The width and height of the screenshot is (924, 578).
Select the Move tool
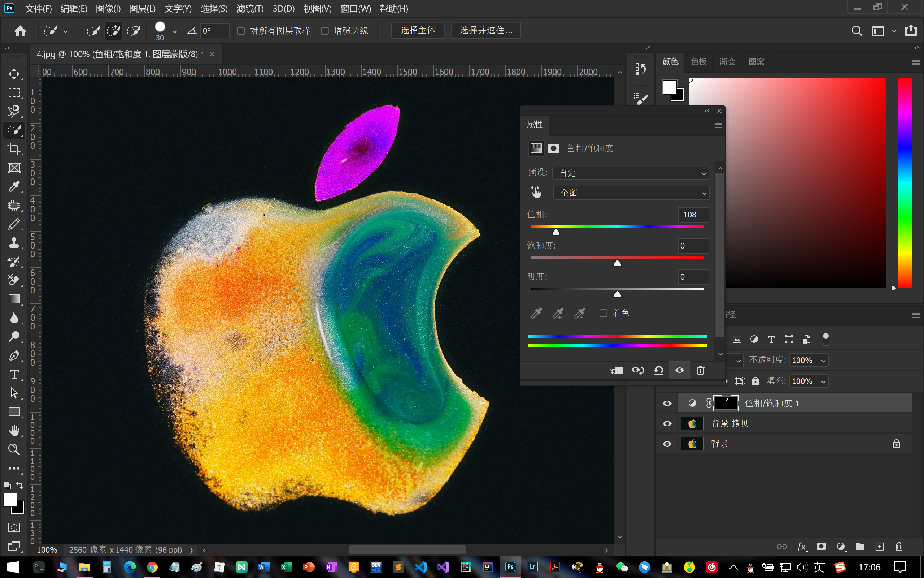point(14,74)
